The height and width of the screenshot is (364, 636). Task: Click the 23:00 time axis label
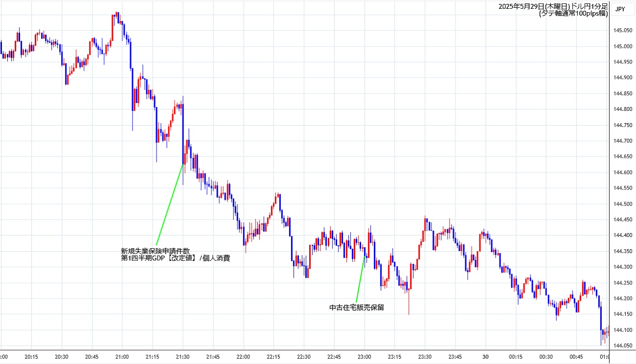click(x=364, y=357)
